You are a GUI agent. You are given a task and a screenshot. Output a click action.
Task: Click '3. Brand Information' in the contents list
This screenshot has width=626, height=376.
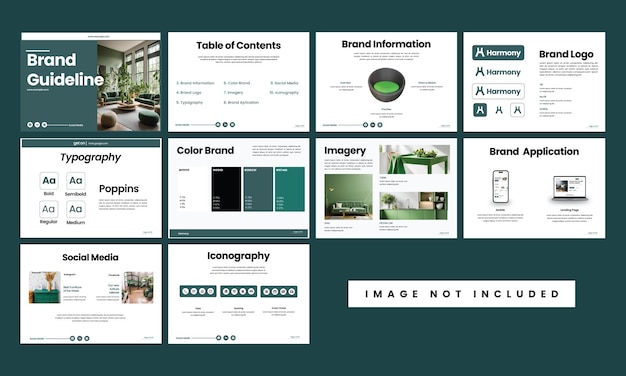(x=195, y=83)
